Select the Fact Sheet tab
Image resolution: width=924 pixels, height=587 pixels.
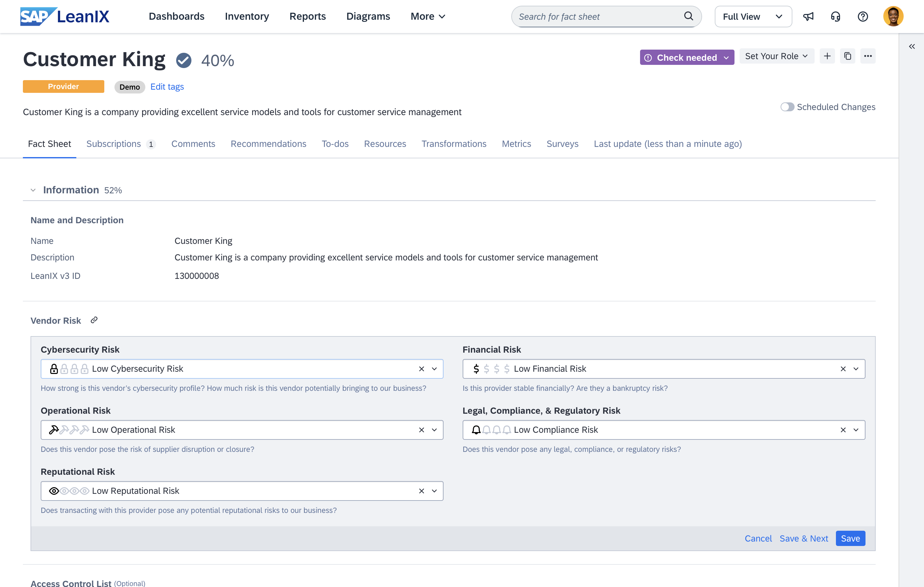[x=50, y=144]
